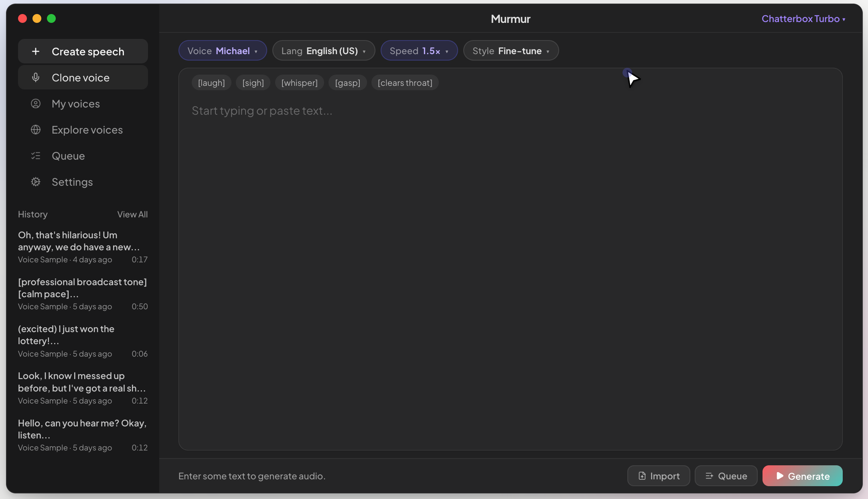Select the Create speech plus icon
The width and height of the screenshot is (868, 499).
[x=36, y=51]
